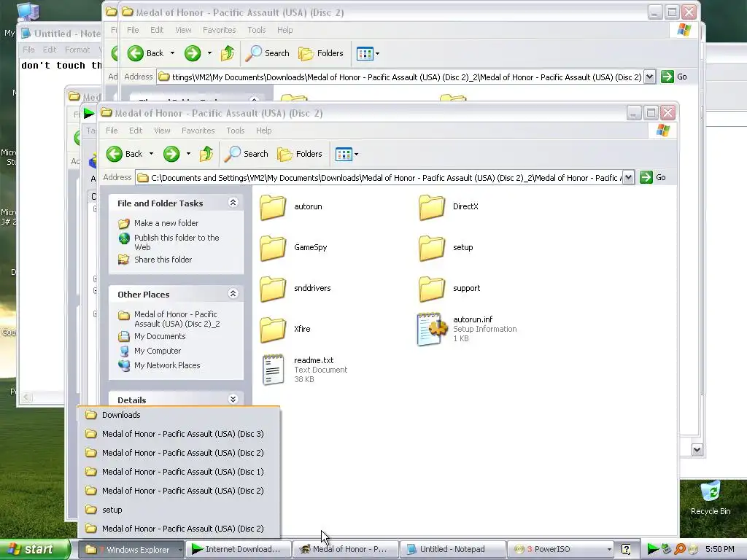Screen dimensions: 747x560
Task: Toggle Folders in rear Disc 2 window
Action: (x=321, y=53)
